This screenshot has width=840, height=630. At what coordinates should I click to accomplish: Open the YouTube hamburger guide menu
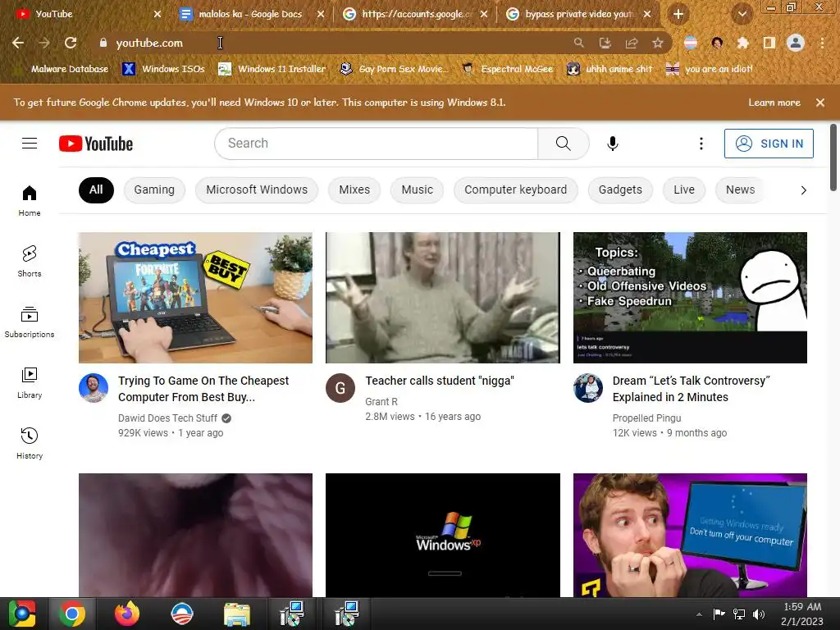[30, 144]
